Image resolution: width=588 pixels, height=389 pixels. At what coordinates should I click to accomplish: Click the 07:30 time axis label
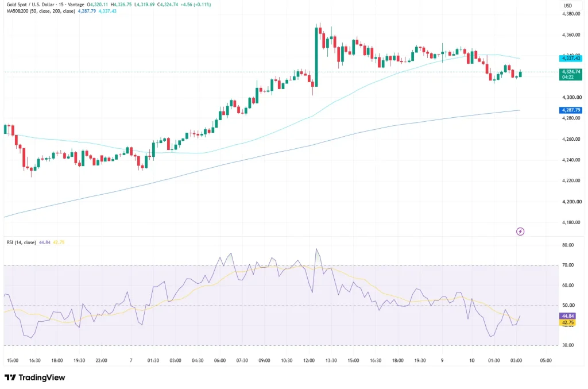pyautogui.click(x=242, y=360)
